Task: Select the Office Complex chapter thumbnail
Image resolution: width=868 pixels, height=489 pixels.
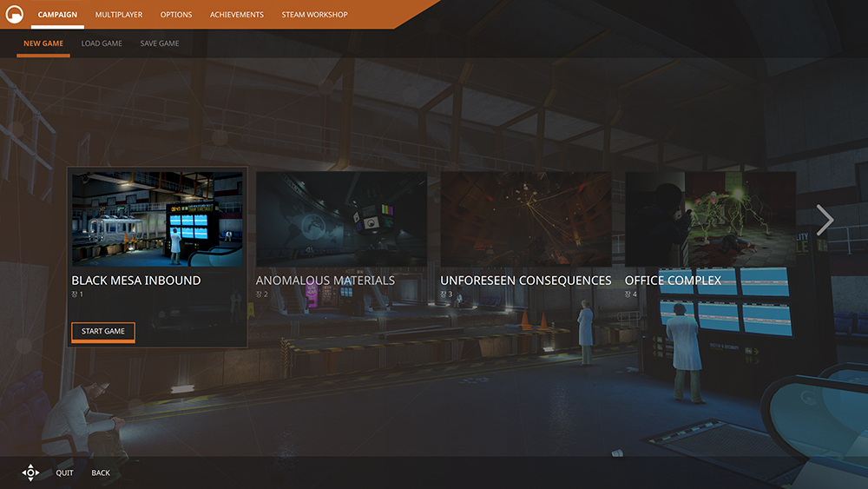Action: click(x=710, y=219)
